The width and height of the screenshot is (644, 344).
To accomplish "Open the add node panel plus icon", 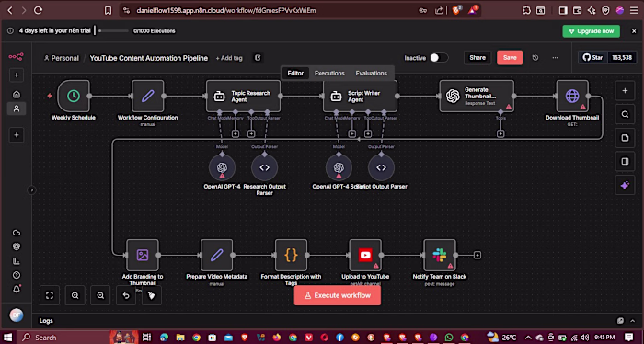I will 625,91.
